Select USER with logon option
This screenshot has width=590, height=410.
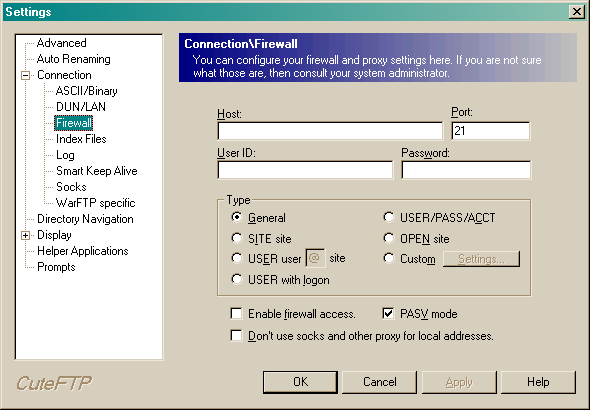237,279
